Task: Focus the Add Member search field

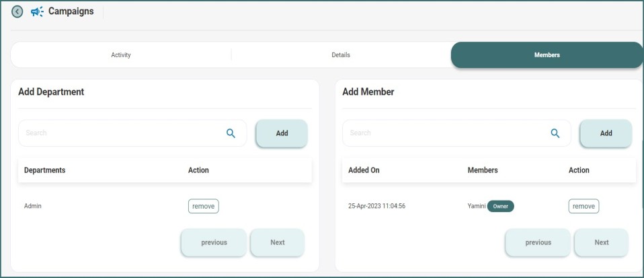Action: click(445, 133)
